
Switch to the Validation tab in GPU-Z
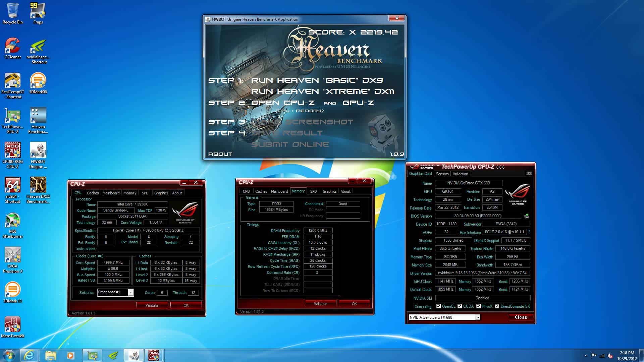(x=460, y=174)
